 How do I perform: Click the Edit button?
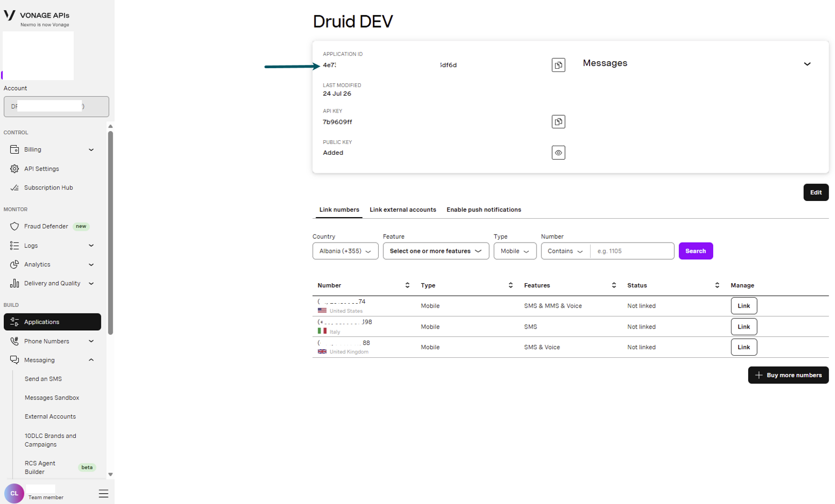[x=815, y=192]
